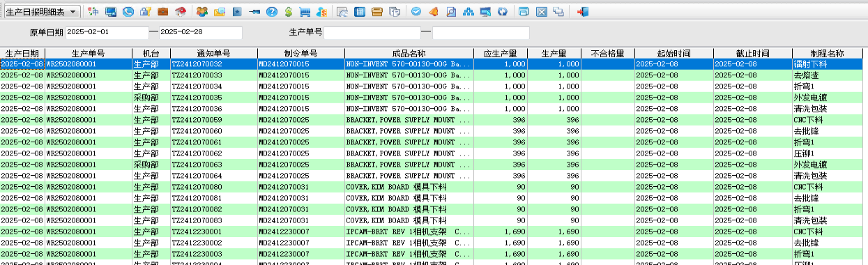The height and width of the screenshot is (265, 868).
Task: Sort by the 通知单号 column header
Action: (213, 53)
